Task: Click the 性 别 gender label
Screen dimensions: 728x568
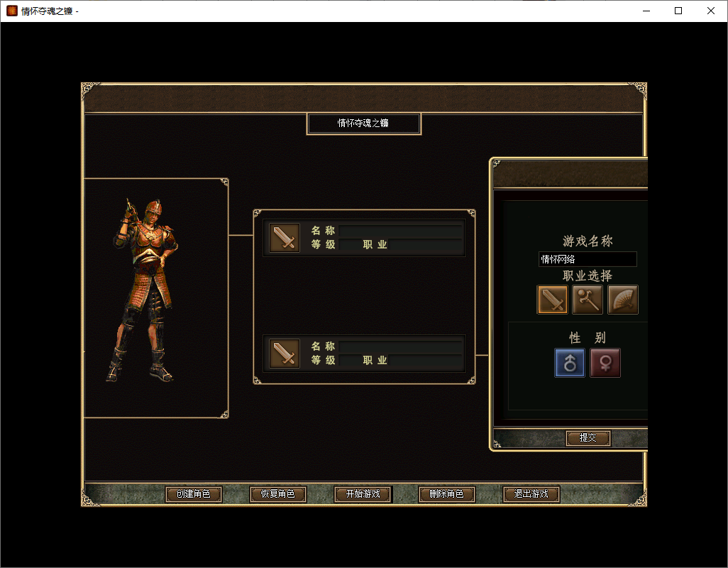Action: coord(588,338)
